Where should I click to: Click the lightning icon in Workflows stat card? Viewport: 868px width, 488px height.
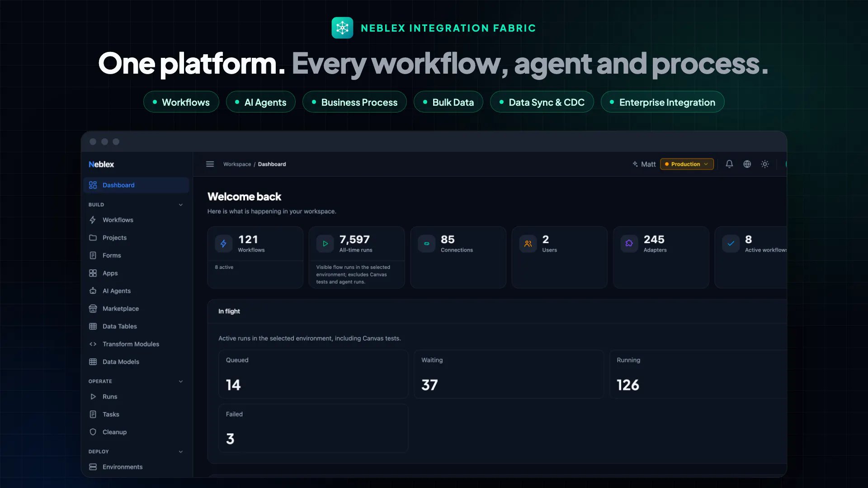224,244
